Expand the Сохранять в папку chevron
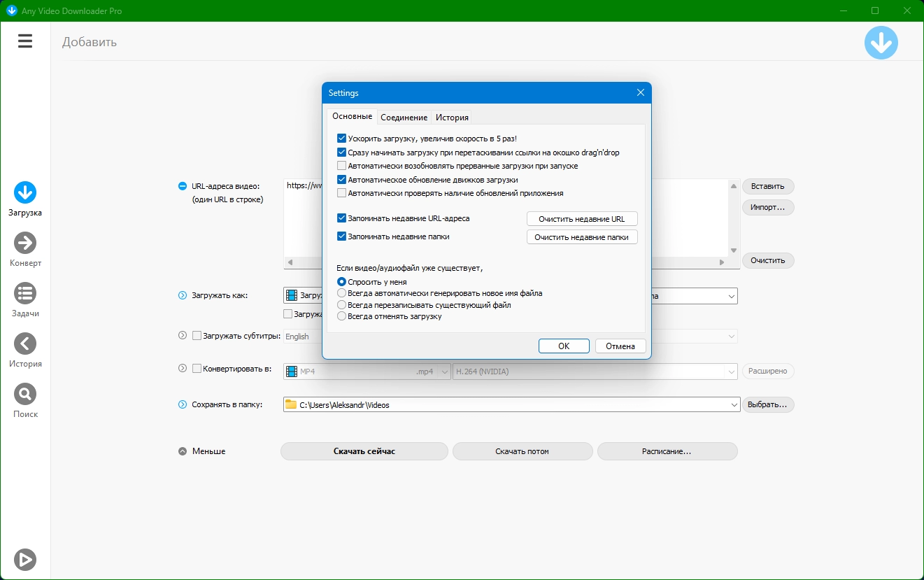This screenshot has height=580, width=924. click(183, 404)
